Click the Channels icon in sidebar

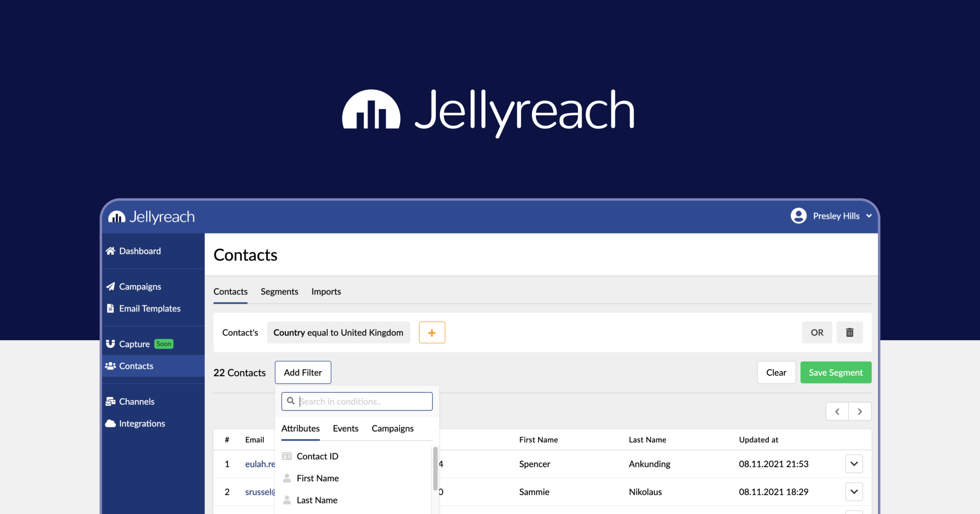(110, 402)
